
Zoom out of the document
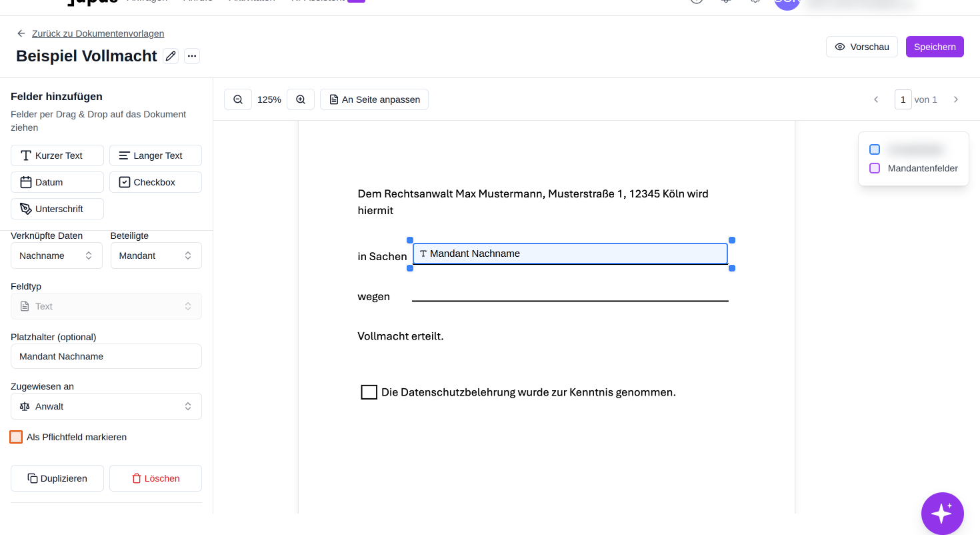(x=238, y=99)
